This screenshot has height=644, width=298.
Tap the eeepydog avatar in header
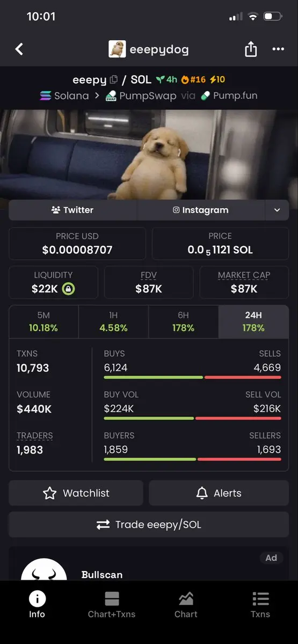coord(117,49)
